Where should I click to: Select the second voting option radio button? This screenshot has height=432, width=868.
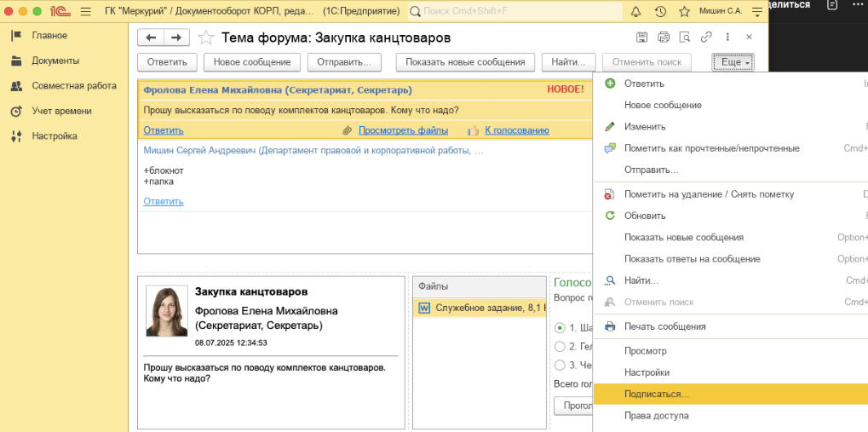point(560,346)
